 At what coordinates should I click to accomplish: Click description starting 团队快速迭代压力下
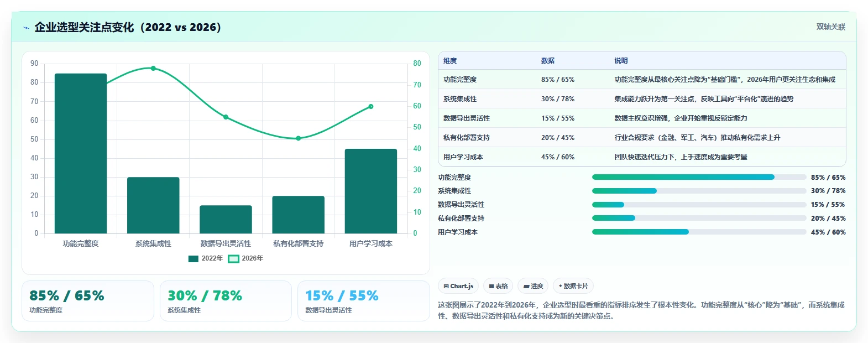pyautogui.click(x=681, y=157)
